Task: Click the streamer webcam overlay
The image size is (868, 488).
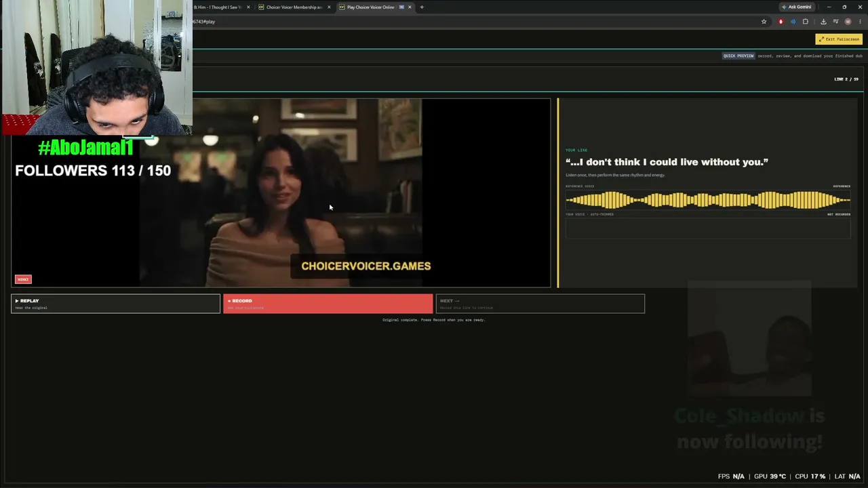Action: (x=96, y=68)
